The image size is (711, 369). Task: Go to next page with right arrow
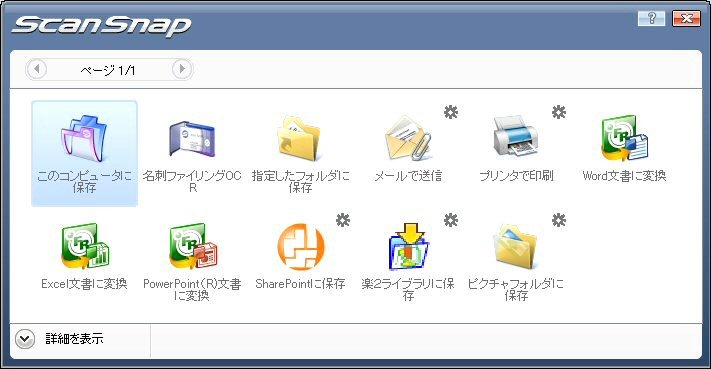(x=182, y=69)
